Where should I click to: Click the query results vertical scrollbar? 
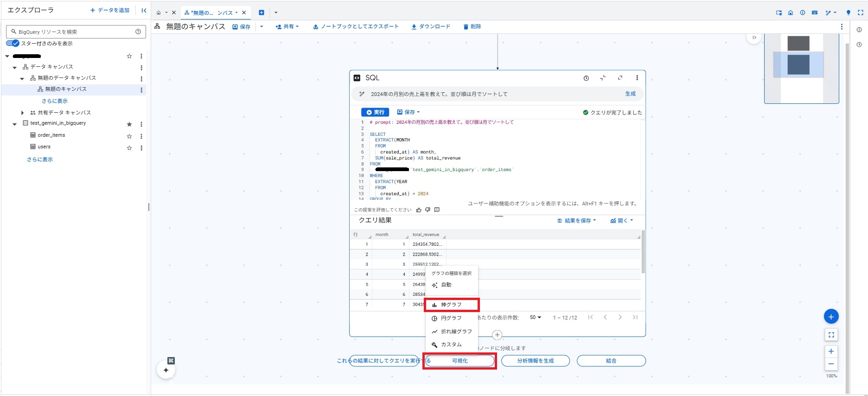pos(643,252)
